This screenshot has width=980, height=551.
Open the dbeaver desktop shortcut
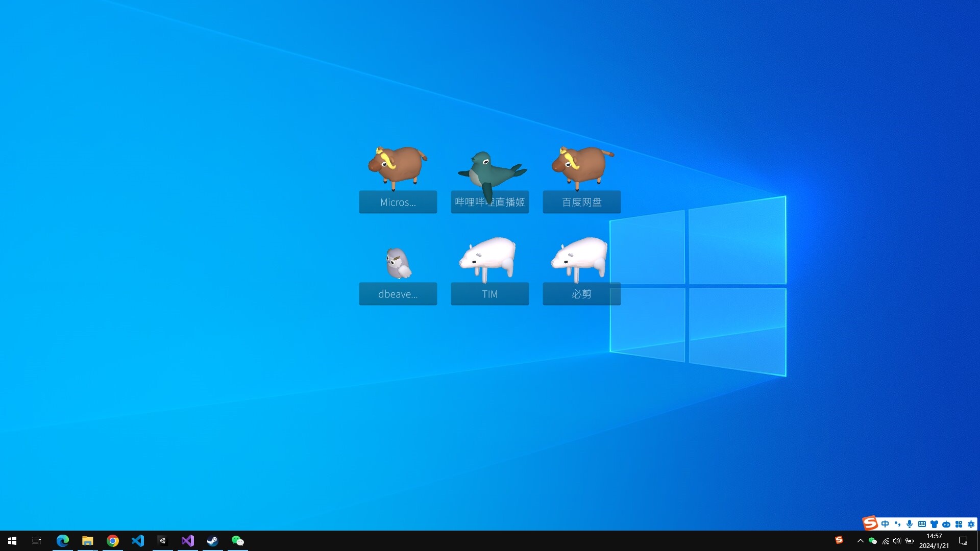(x=398, y=270)
